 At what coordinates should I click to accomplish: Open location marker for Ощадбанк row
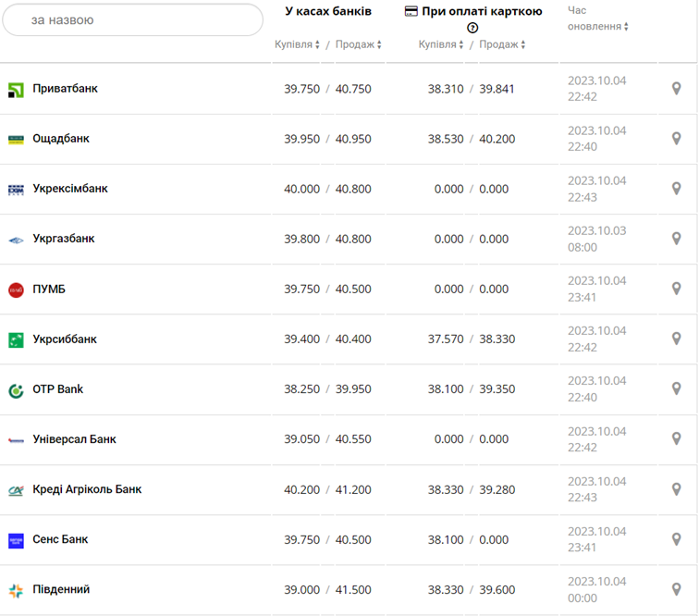pos(676,139)
